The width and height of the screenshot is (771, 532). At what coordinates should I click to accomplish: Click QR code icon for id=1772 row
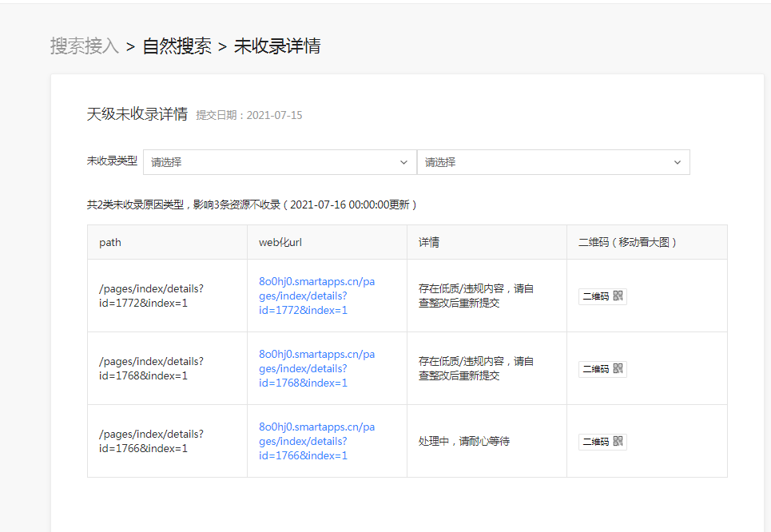(x=618, y=296)
